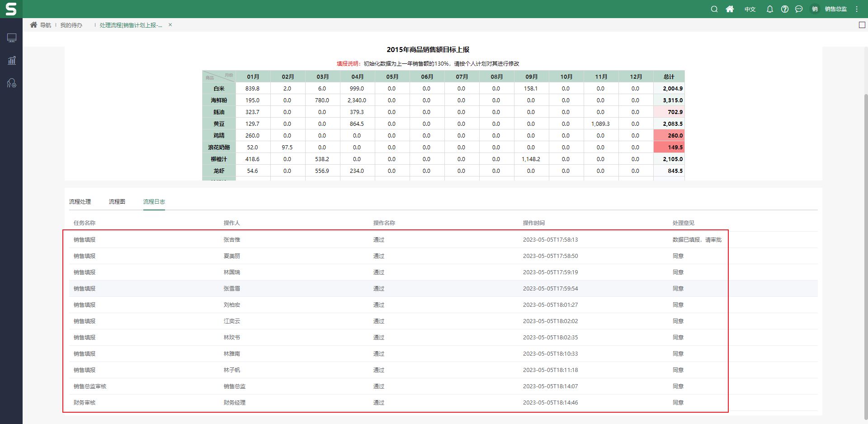This screenshot has height=424, width=868.
Task: Close the 处理流程 tab with X
Action: click(x=170, y=25)
